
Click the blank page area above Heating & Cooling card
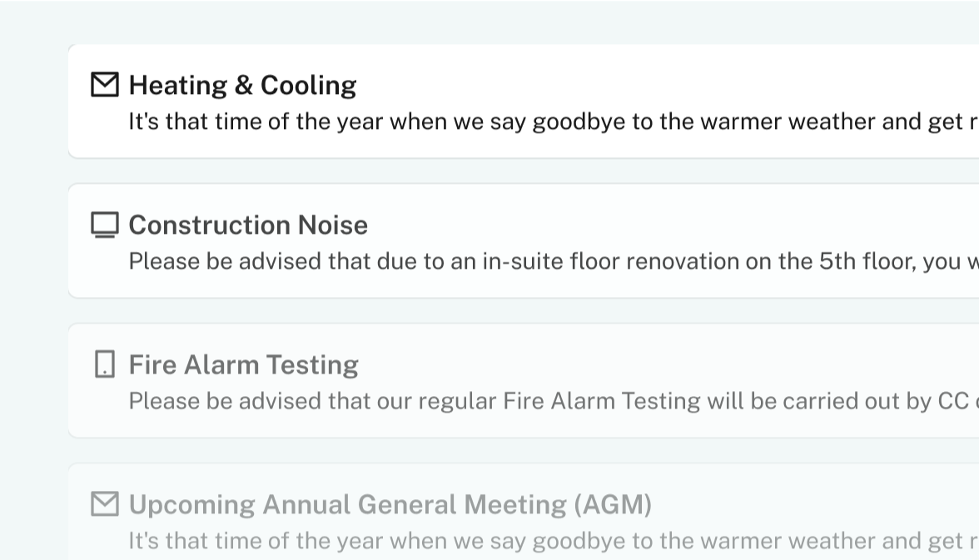tap(499, 23)
